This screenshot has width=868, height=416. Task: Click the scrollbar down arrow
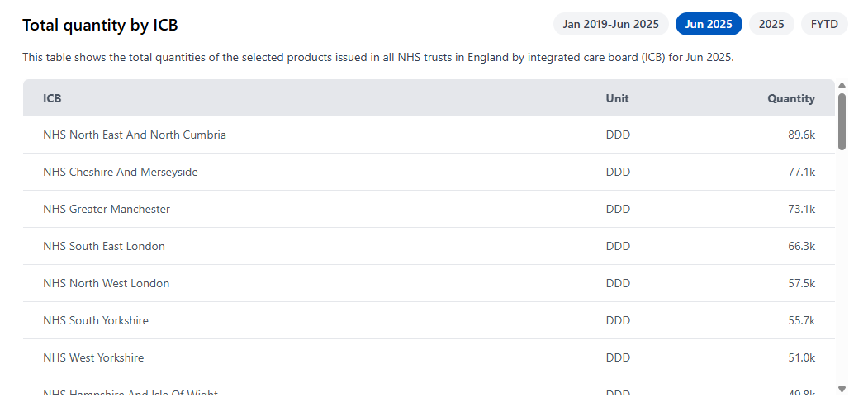click(x=842, y=388)
